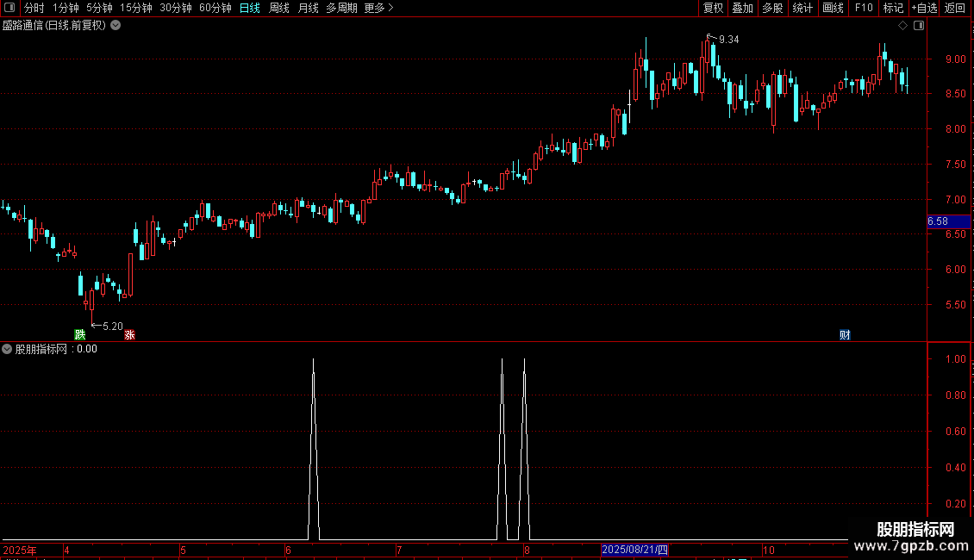Click the green 跌 marker
This screenshot has width=974, height=560.
click(x=79, y=334)
